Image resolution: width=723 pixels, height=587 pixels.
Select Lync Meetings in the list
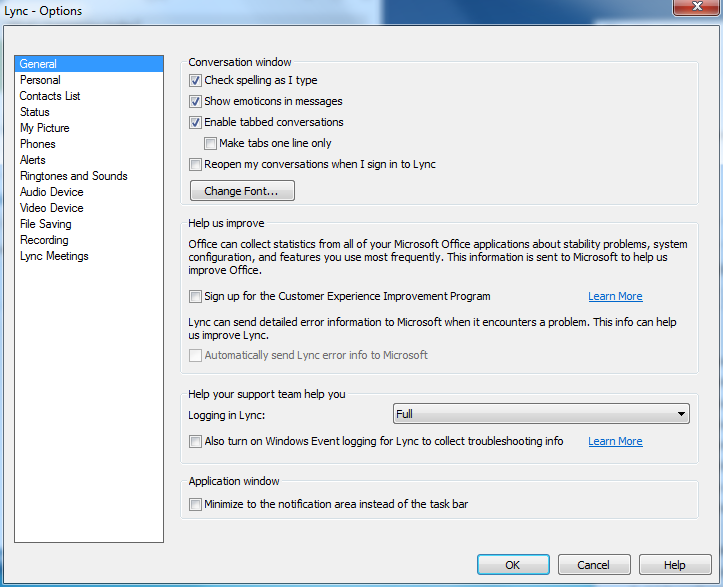point(89,256)
